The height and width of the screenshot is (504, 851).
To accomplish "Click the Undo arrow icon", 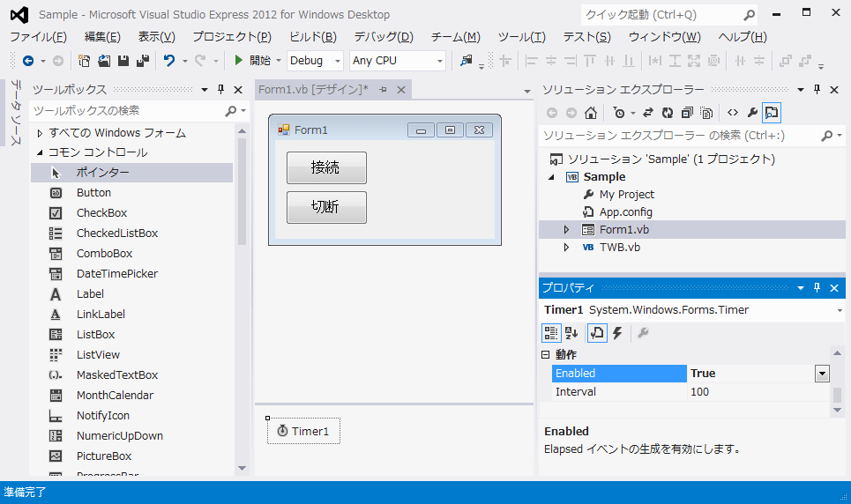I will pyautogui.click(x=169, y=61).
